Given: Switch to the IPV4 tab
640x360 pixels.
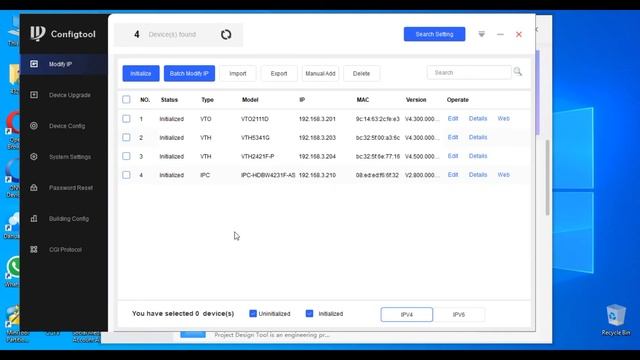Looking at the screenshot, I should coord(407,315).
